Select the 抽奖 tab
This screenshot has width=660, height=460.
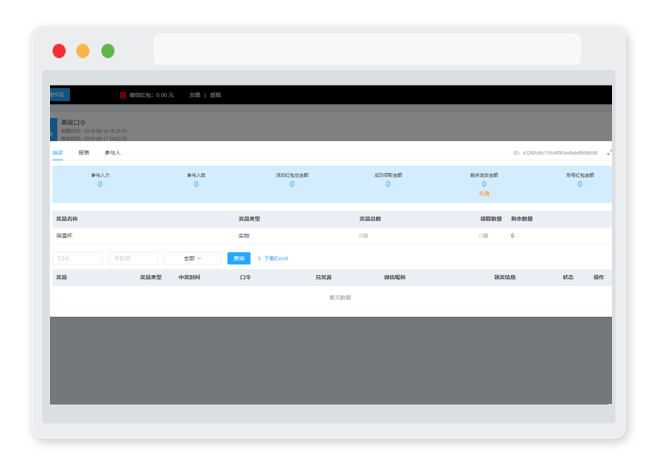click(x=58, y=153)
